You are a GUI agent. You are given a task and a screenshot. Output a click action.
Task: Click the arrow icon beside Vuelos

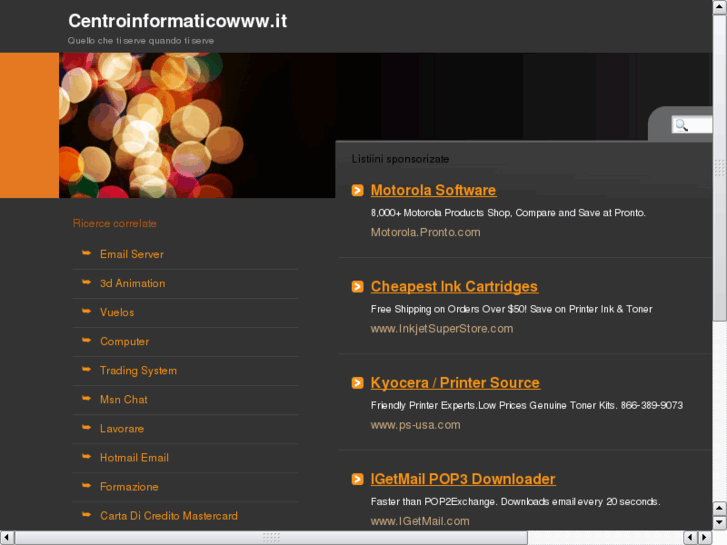(86, 311)
